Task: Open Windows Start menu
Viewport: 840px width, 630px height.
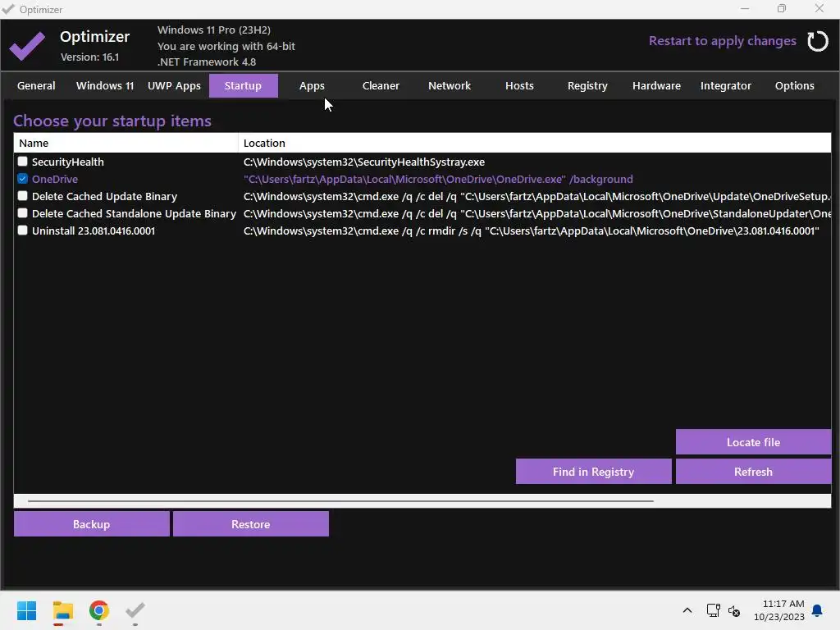Action: coord(26,610)
